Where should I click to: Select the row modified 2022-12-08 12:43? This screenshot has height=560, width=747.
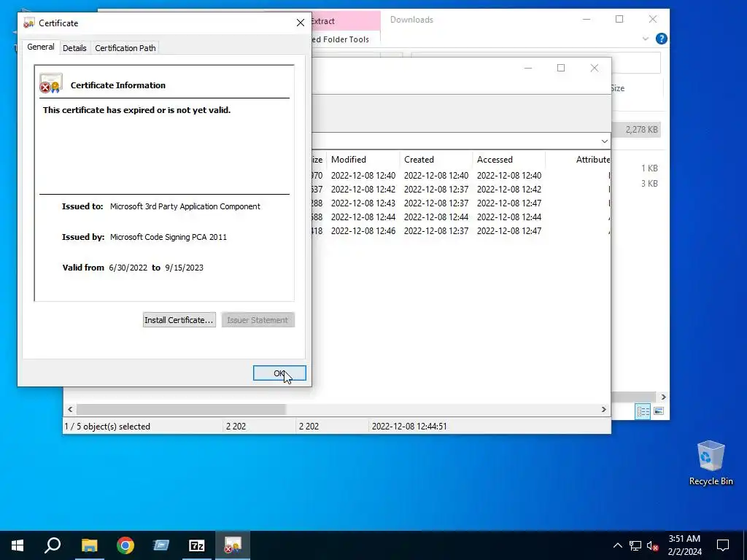pos(461,203)
